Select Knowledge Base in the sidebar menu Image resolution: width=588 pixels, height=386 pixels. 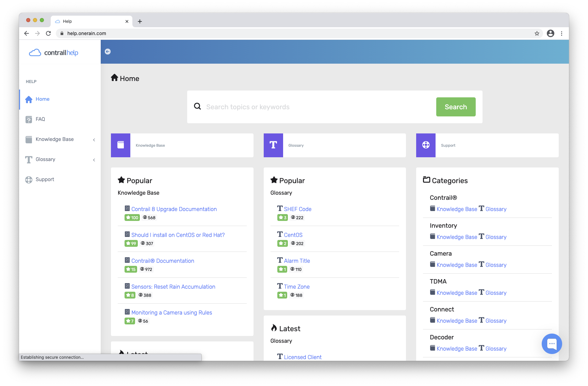pyautogui.click(x=54, y=139)
